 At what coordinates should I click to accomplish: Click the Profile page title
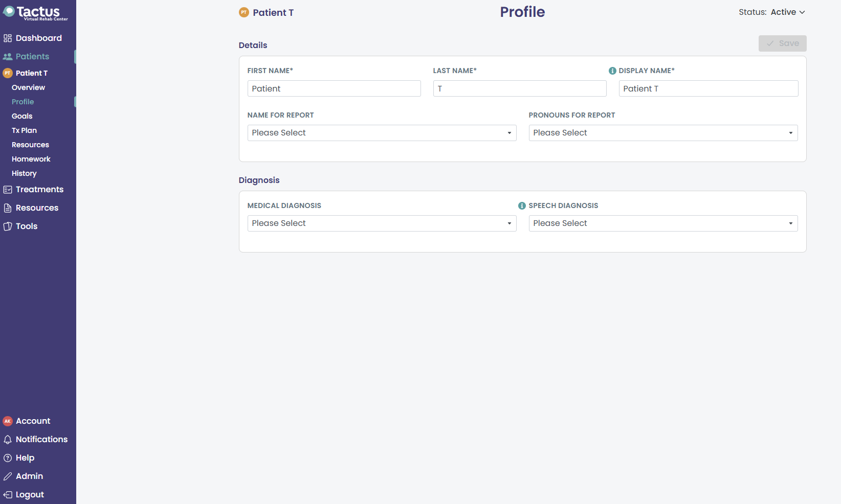tap(522, 12)
